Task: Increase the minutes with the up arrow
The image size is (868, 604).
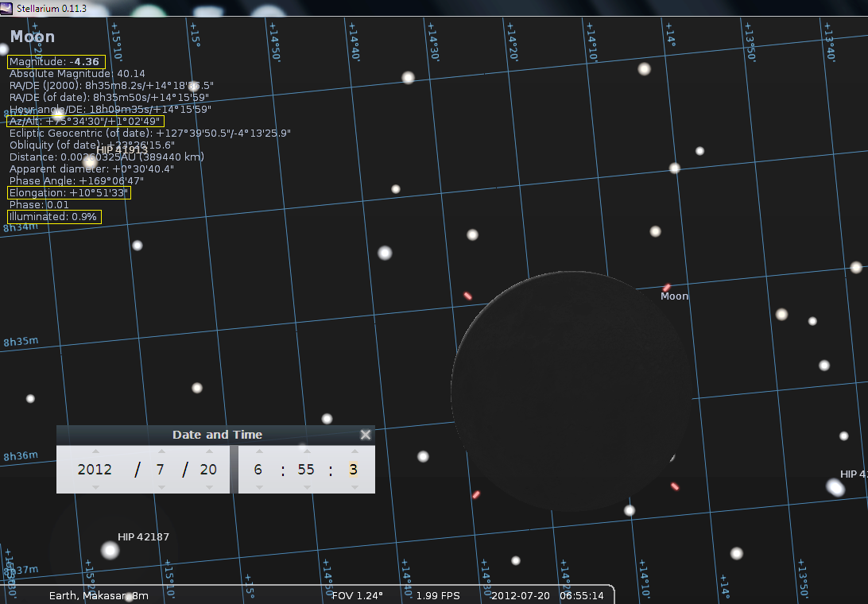Action: 307,451
